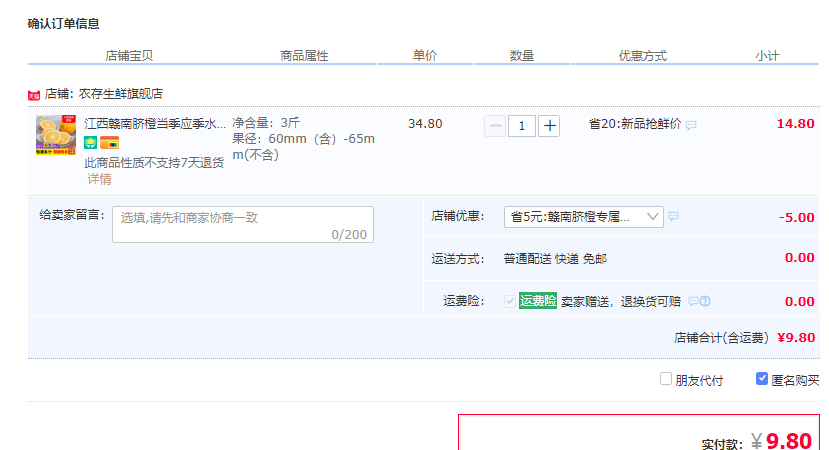This screenshot has width=829, height=450.
Task: Click the subtotal value 14.80
Action: pos(795,124)
